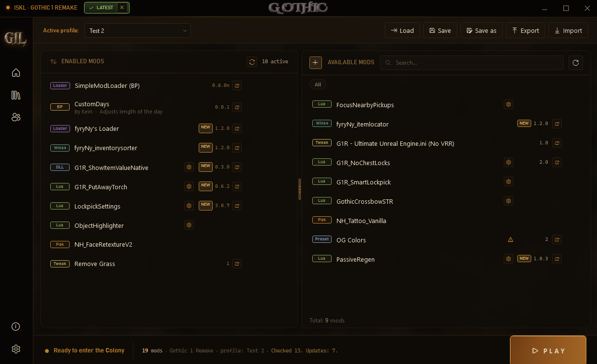
Task: Click the check-for-updates icon beside 10 active
Action: [x=251, y=62]
